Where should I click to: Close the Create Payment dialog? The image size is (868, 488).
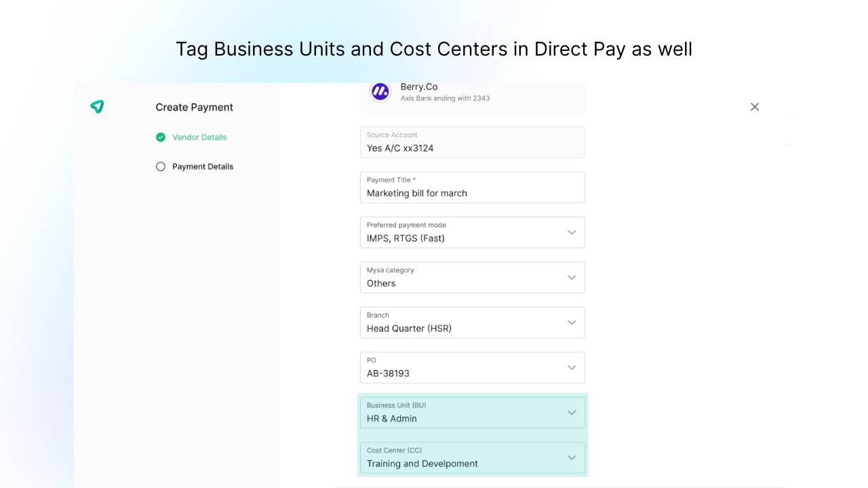coord(755,106)
